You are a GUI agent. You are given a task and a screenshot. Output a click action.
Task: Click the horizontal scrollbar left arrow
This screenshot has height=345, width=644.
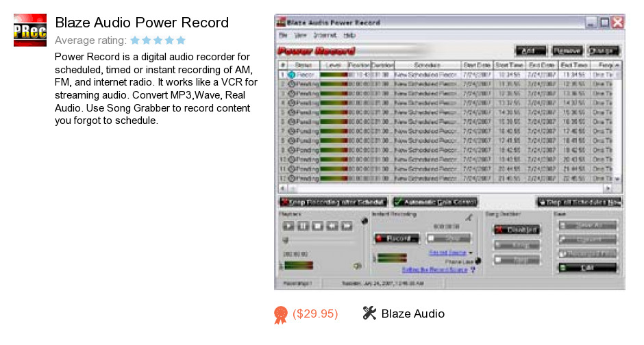pyautogui.click(x=282, y=188)
